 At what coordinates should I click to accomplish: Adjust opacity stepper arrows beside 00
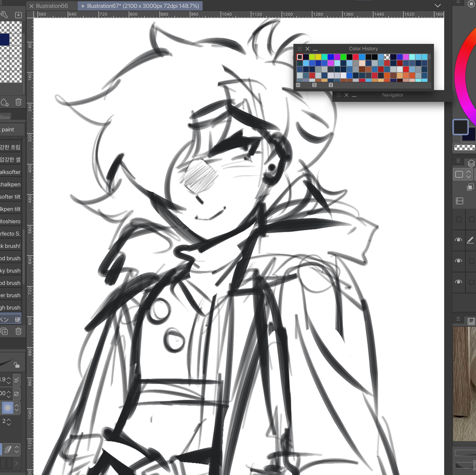pos(9,394)
